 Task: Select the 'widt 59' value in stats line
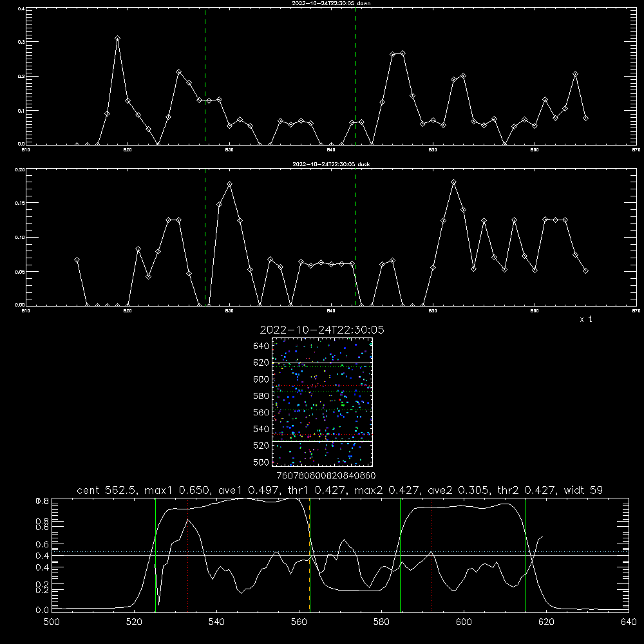pos(583,490)
